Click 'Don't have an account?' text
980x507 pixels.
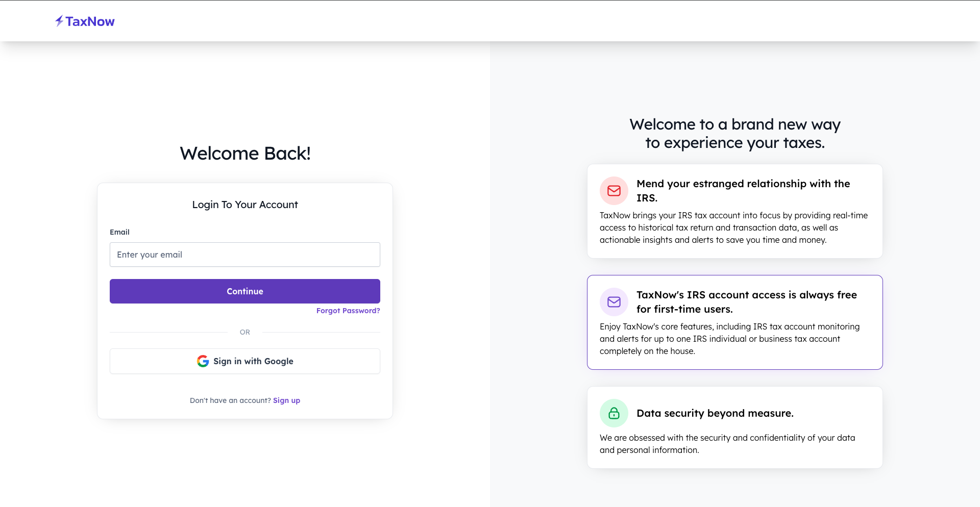pyautogui.click(x=230, y=400)
